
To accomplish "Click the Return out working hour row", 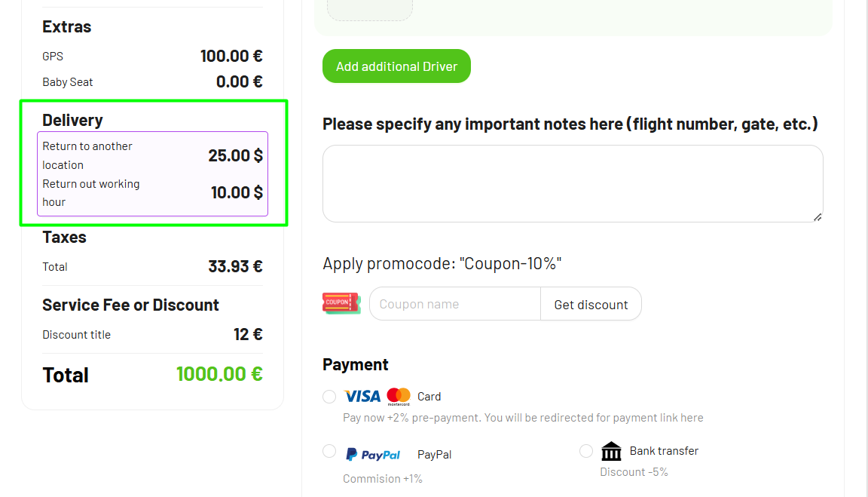I will [152, 193].
